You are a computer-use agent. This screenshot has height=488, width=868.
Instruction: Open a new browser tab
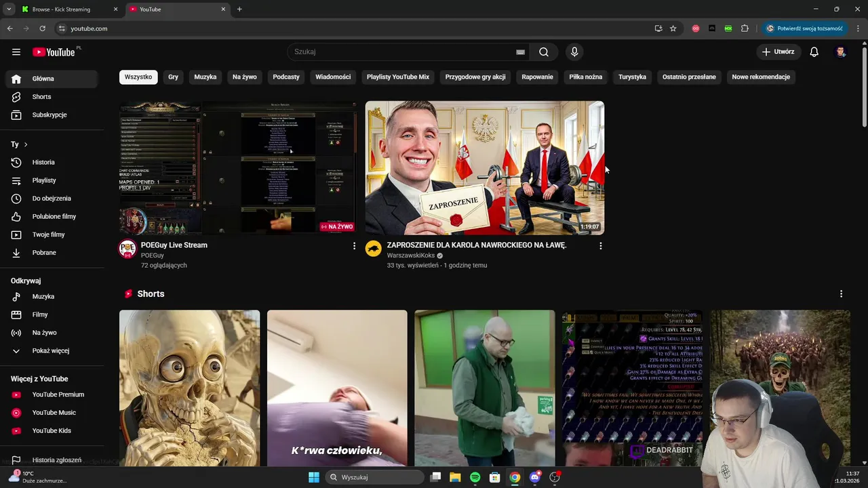[x=239, y=9]
